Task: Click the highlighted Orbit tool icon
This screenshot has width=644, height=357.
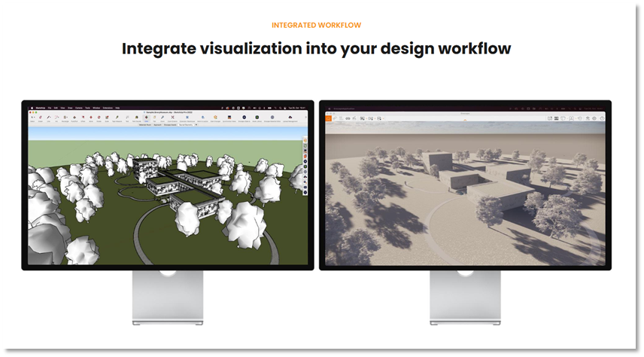Action: coord(146,117)
